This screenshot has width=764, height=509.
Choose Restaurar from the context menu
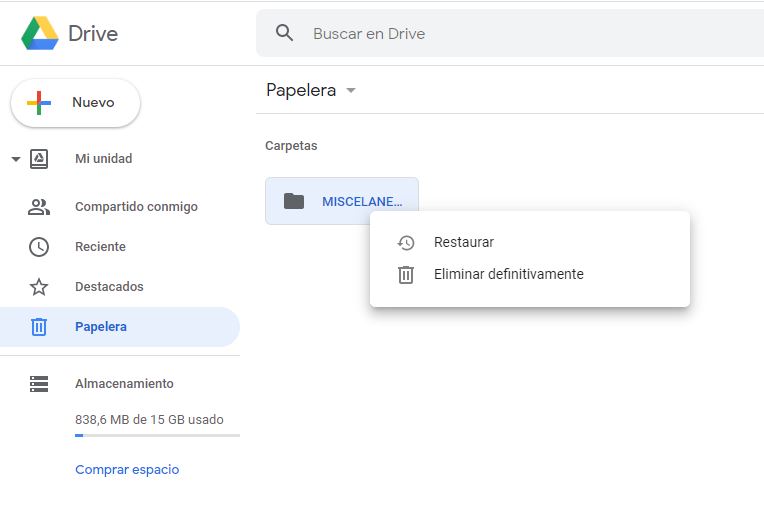[x=464, y=242]
